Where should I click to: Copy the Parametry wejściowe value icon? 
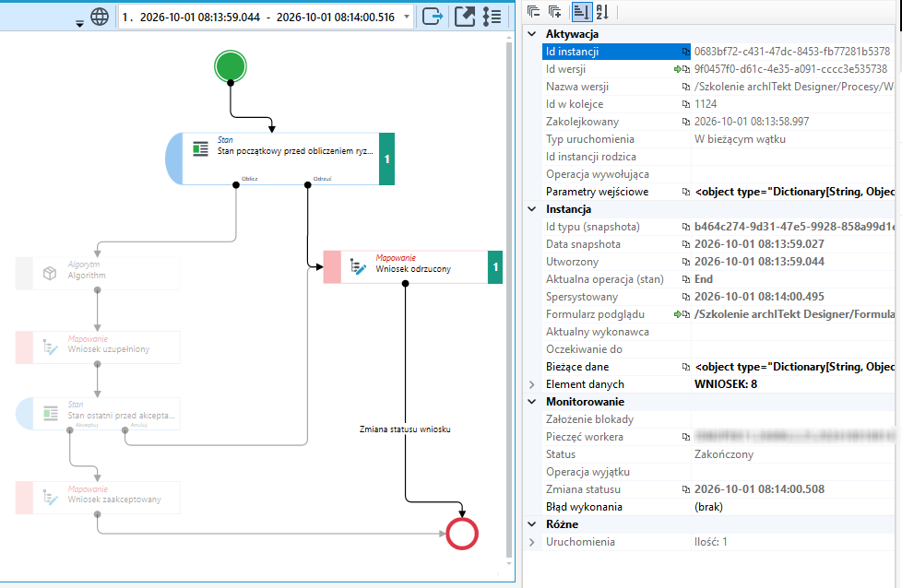(685, 192)
